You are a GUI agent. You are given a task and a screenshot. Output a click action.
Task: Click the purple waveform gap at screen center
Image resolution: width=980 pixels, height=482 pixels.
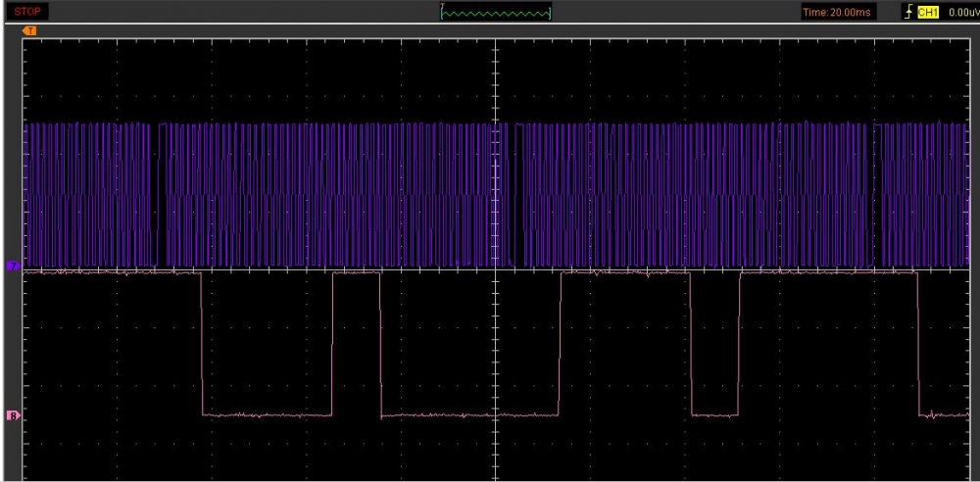(507, 196)
